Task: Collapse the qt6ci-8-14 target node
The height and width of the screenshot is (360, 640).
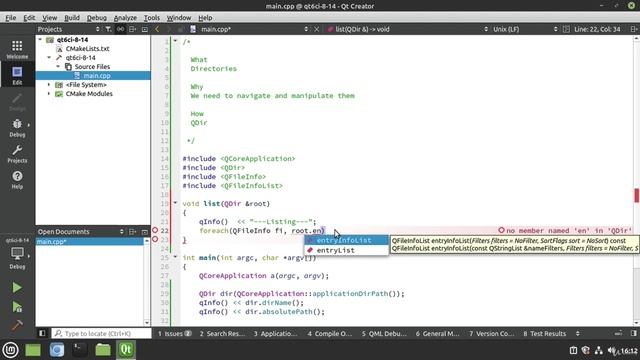Action: point(49,58)
